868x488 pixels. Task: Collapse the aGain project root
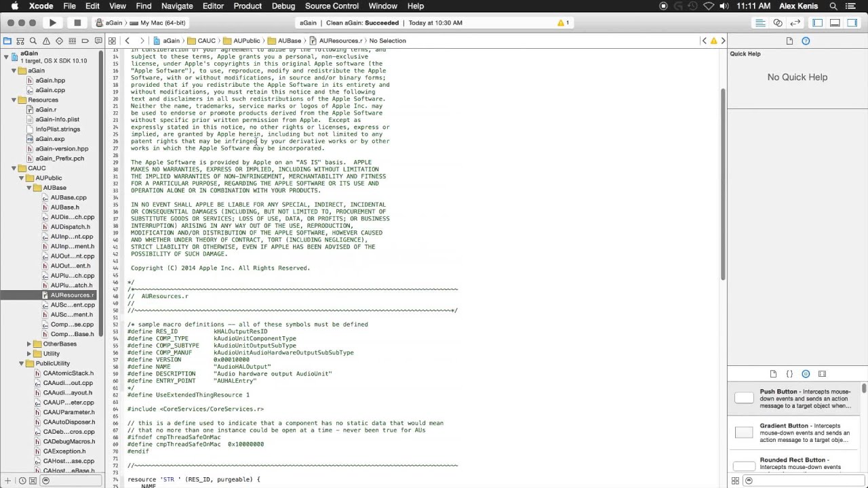(6, 57)
